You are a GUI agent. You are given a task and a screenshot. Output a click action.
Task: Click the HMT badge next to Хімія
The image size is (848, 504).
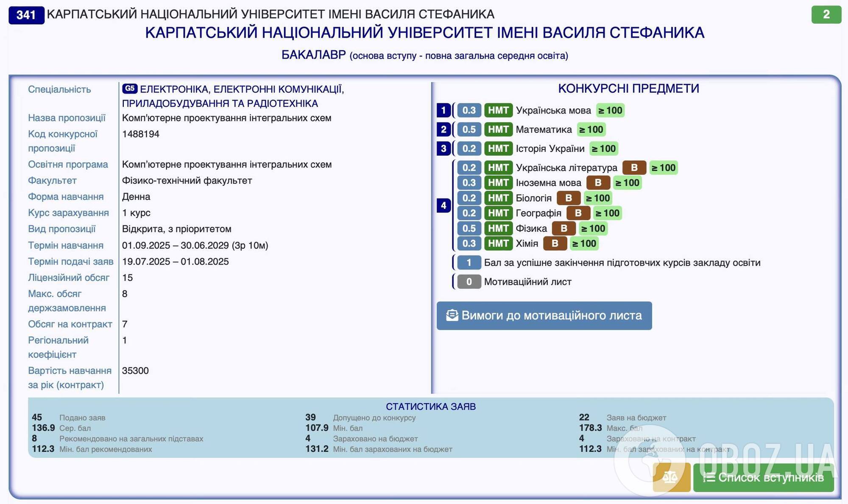pyautogui.click(x=498, y=243)
